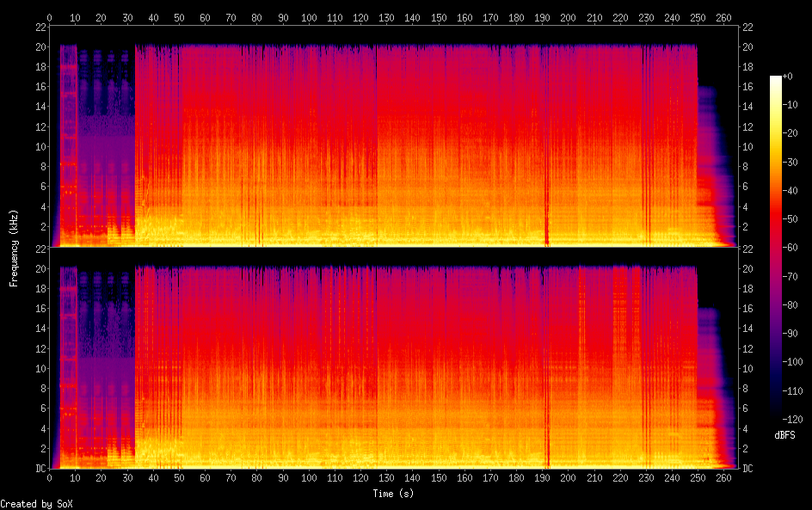This screenshot has width=812, height=510.
Task: Click '260' on the top time axis
Action: coord(723,17)
